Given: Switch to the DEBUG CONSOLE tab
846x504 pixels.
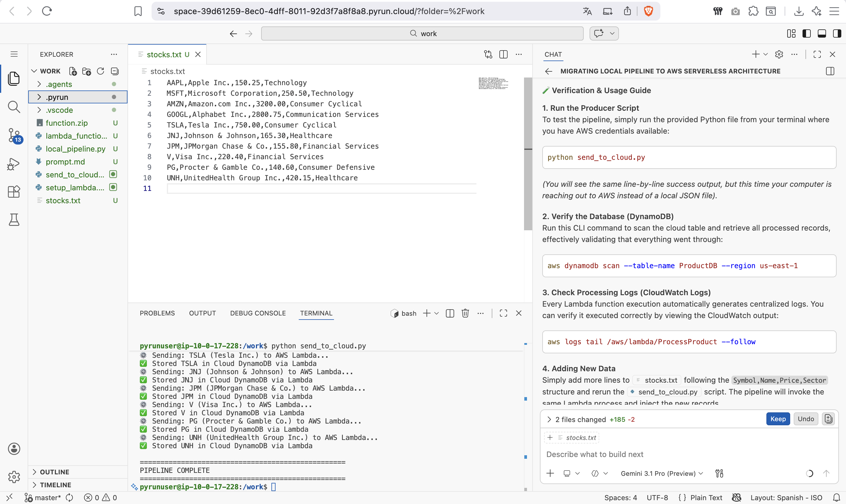Looking at the screenshot, I should coord(258,313).
